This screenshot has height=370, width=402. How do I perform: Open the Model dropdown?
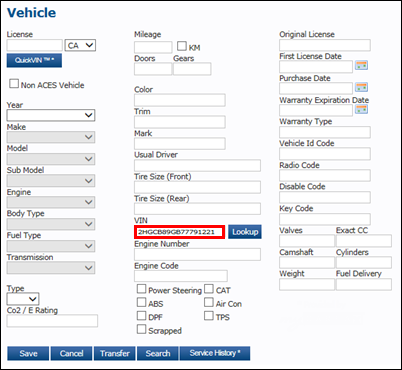(x=51, y=159)
